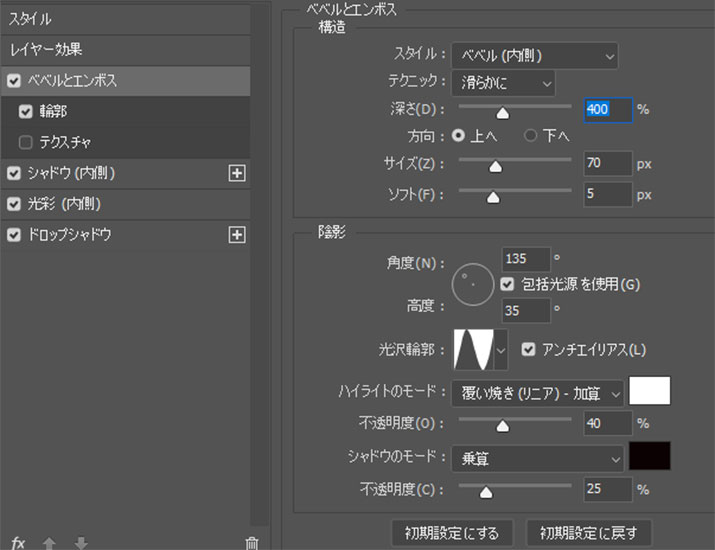Click the shadow 不透明度(C) slider handle

point(486,492)
